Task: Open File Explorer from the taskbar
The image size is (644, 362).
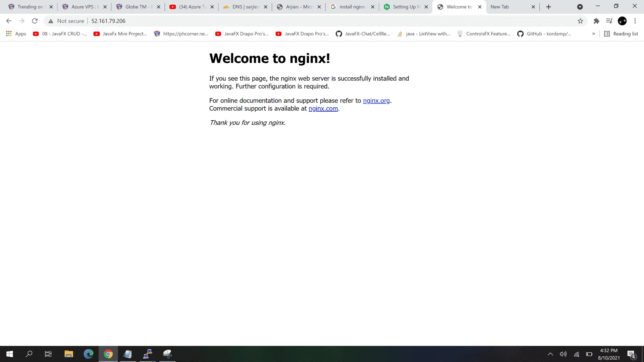Action: point(69,354)
